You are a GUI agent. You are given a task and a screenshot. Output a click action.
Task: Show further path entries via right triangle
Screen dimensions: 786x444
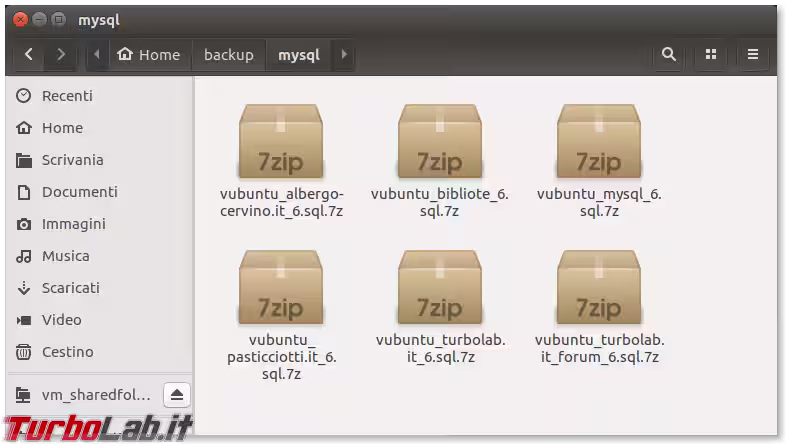tap(344, 54)
